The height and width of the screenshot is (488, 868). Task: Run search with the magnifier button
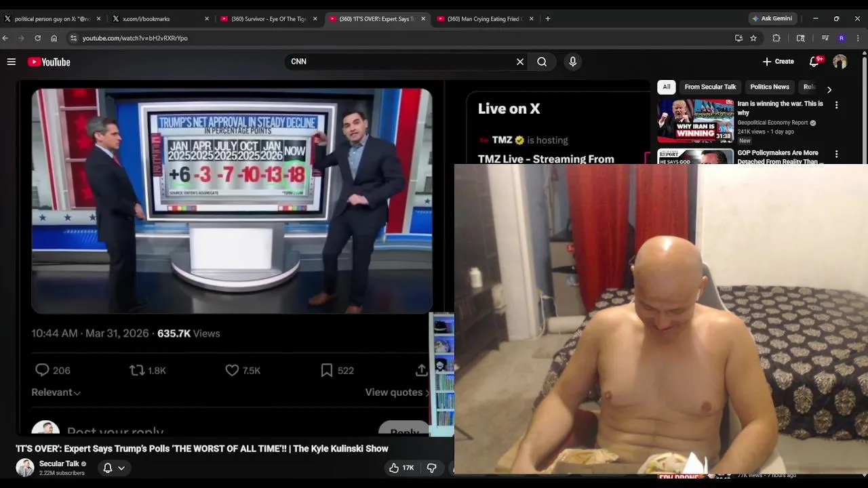(x=542, y=62)
